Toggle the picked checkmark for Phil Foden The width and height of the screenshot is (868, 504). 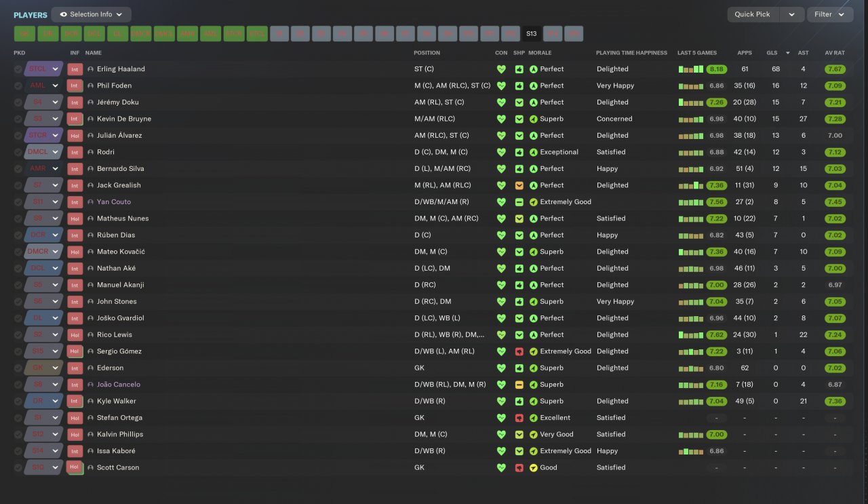tap(18, 86)
